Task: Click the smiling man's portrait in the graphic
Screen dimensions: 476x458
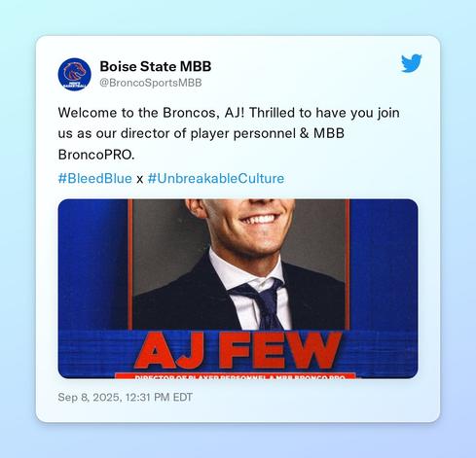Action: [239, 264]
